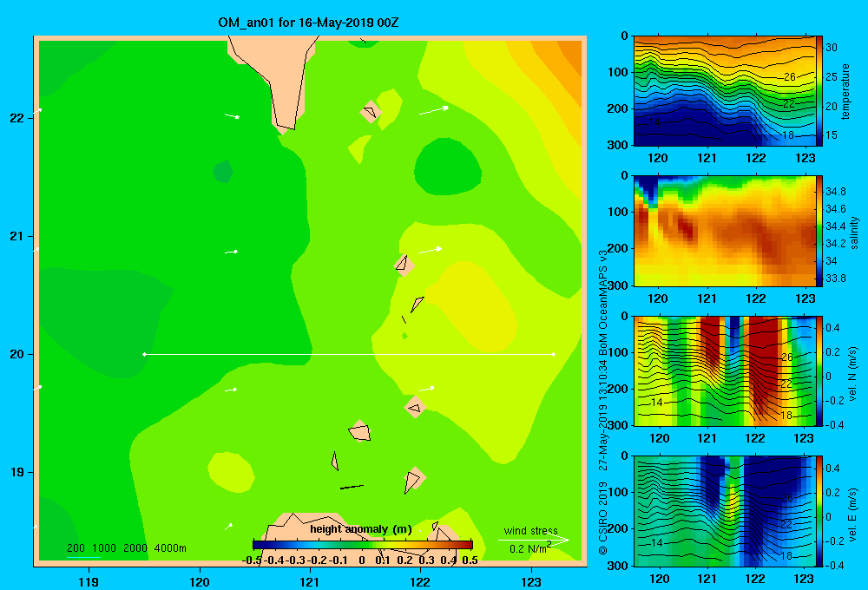This screenshot has height=590, width=868.
Task: Click the title OM_an01 for 16-May-2019 00Z
Action: (x=308, y=23)
